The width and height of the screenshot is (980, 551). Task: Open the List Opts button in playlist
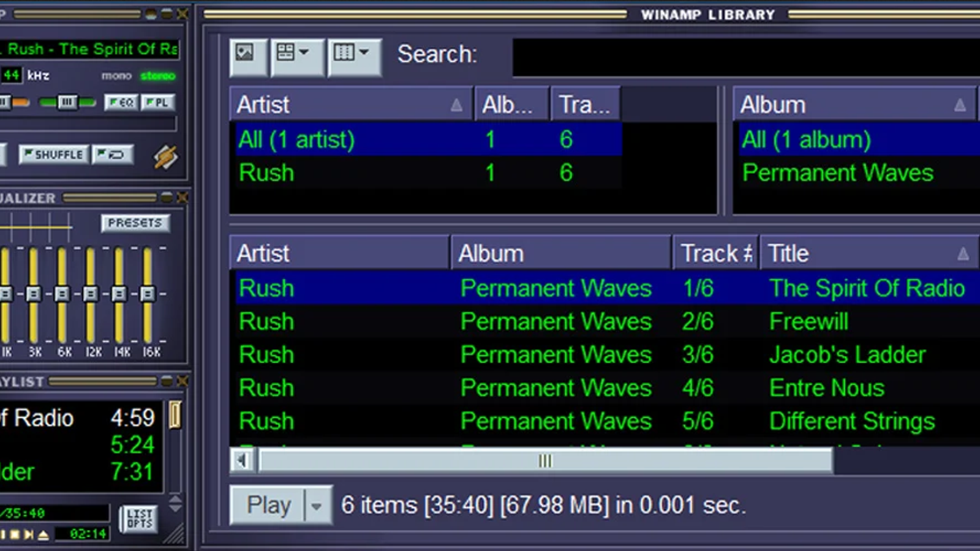click(x=140, y=519)
